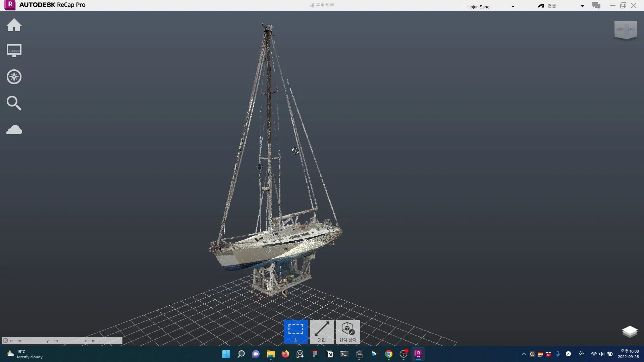Click ReCap icon in taskbar
Image resolution: width=644 pixels, height=362 pixels.
pyautogui.click(x=418, y=354)
